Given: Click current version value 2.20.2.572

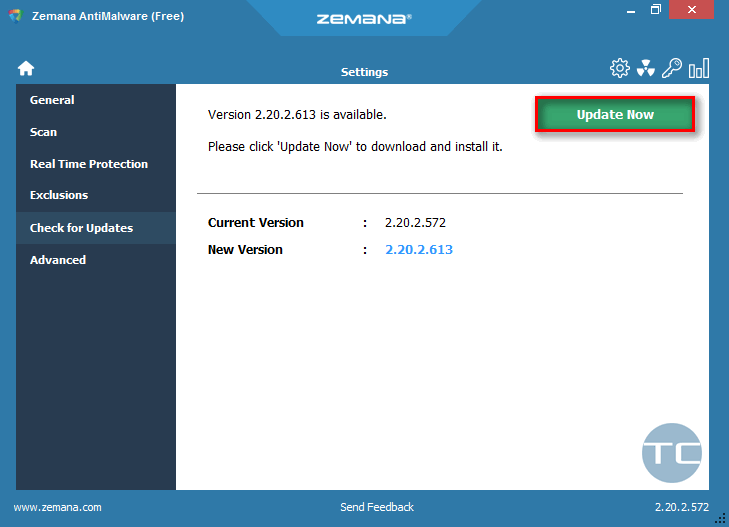Looking at the screenshot, I should click(415, 223).
